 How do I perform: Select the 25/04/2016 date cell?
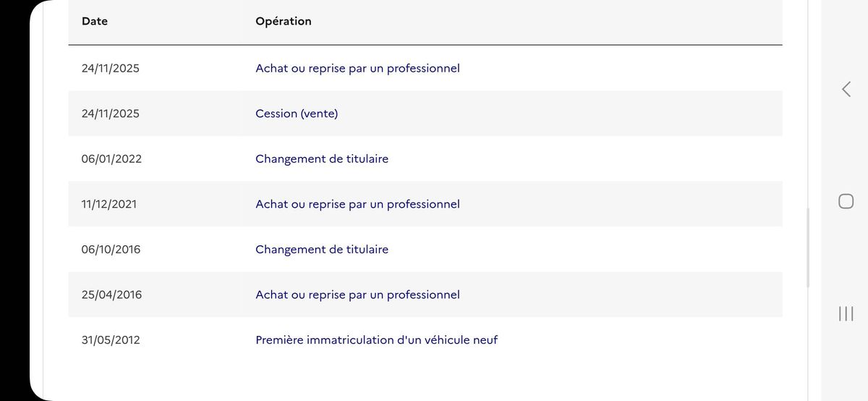pyautogui.click(x=112, y=295)
